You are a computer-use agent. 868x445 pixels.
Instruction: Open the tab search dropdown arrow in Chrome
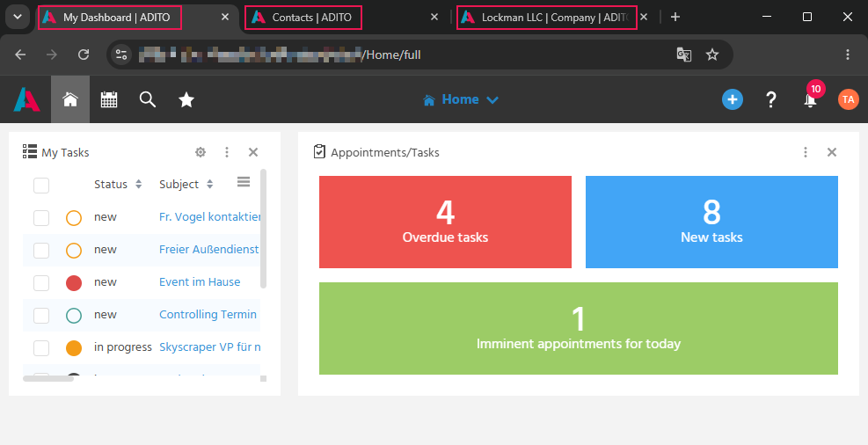click(x=18, y=18)
